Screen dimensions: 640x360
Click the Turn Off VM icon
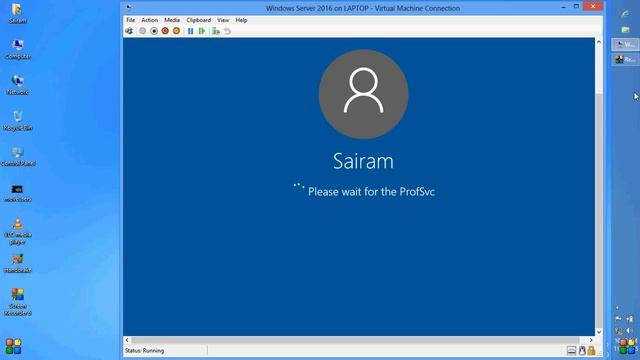(154, 31)
